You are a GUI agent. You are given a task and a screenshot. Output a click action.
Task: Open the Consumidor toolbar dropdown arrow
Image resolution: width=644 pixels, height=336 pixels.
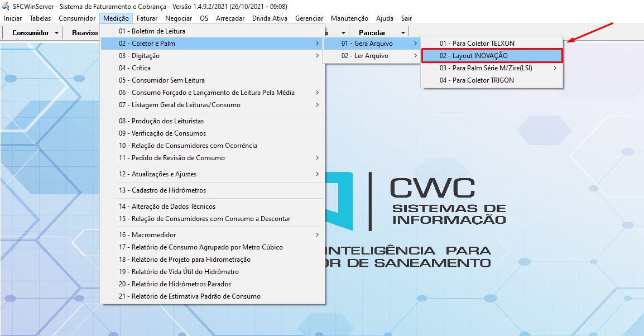57,33
